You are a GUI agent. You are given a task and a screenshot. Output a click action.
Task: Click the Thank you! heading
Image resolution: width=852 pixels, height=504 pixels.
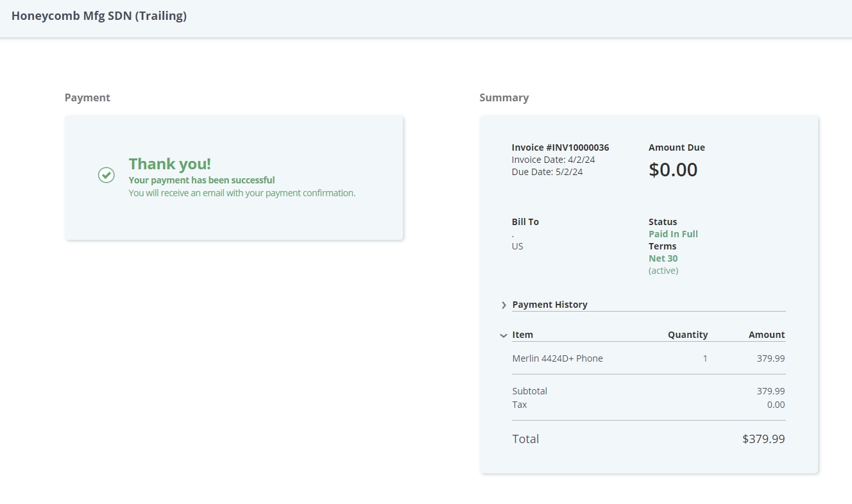pyautogui.click(x=169, y=164)
